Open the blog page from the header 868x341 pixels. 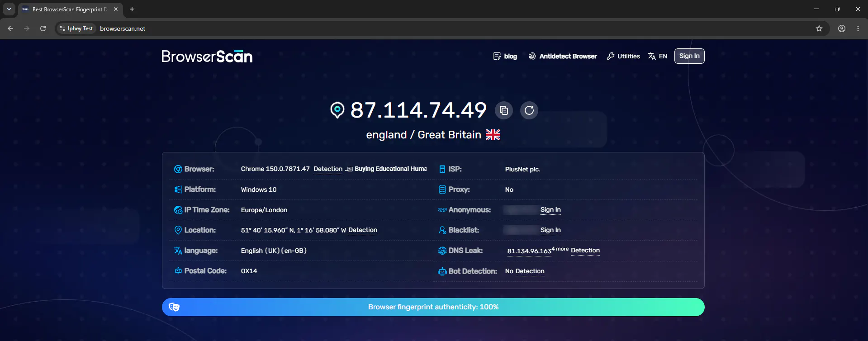[x=505, y=56]
